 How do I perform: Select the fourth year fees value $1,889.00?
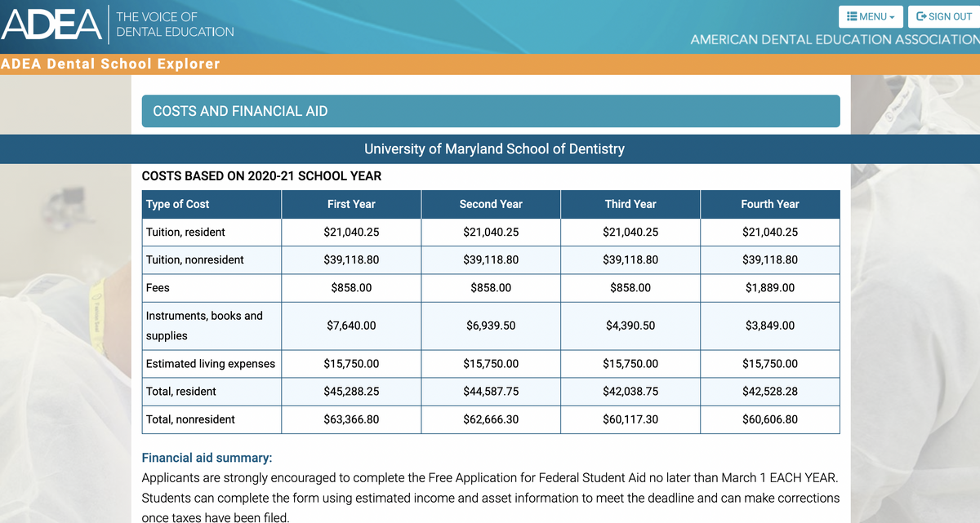pyautogui.click(x=770, y=287)
